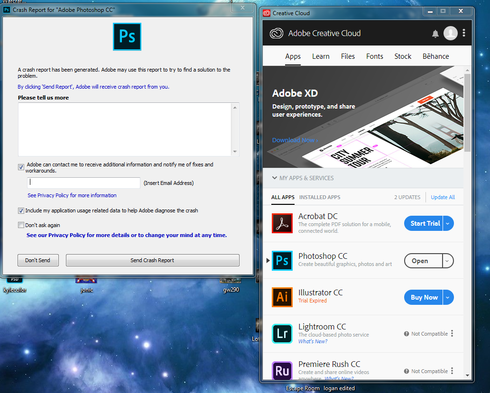The width and height of the screenshot is (490, 393).
Task: Click Open for Photoshop CC
Action: [x=423, y=261]
